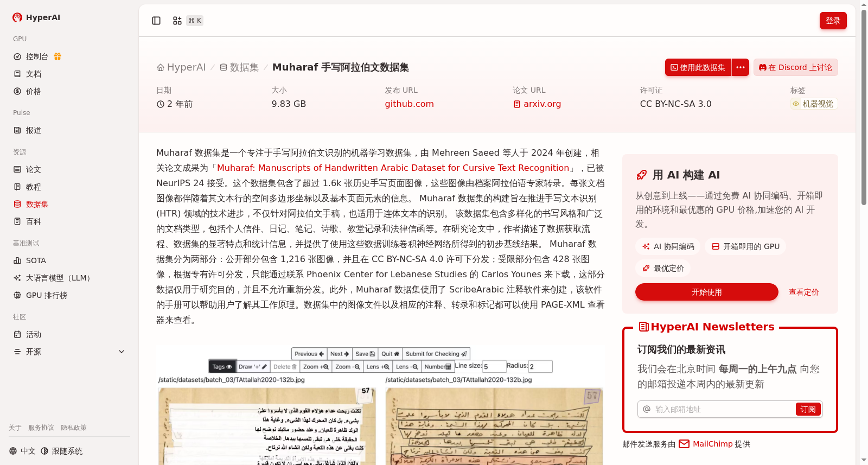Viewport: 868px width, 465px height.
Task: Toggle the sidebar panel icon
Action: tap(156, 21)
